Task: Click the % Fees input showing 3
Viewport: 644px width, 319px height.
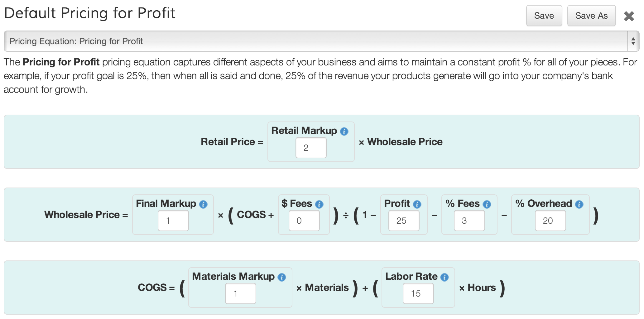Action: pyautogui.click(x=469, y=221)
